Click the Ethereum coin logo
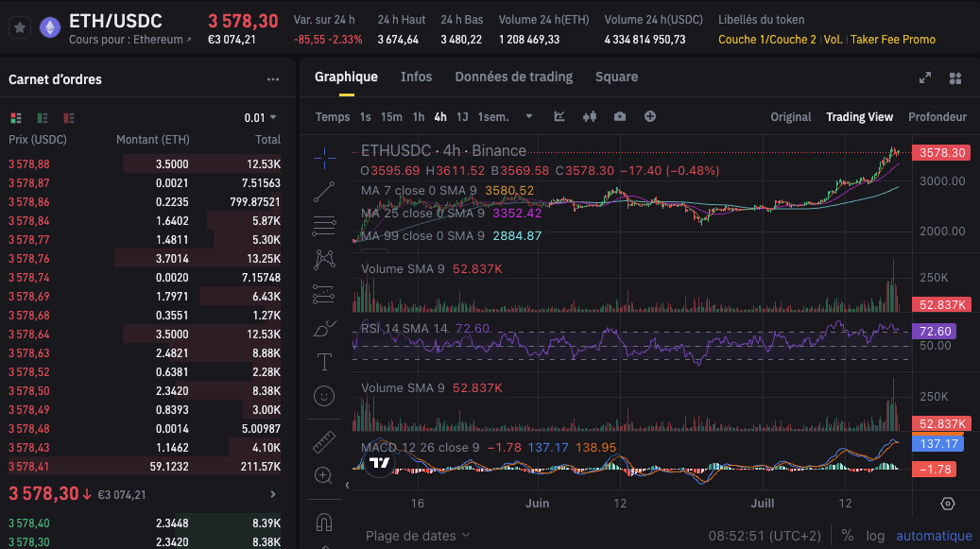 (x=50, y=27)
